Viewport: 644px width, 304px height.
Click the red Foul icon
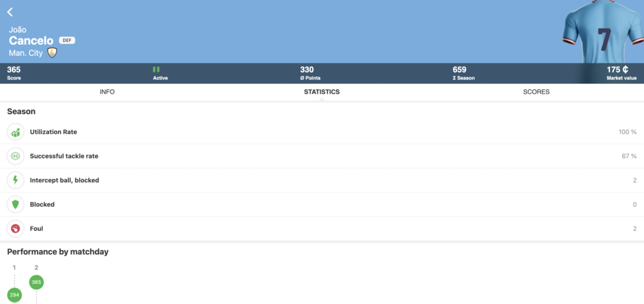pyautogui.click(x=15, y=228)
